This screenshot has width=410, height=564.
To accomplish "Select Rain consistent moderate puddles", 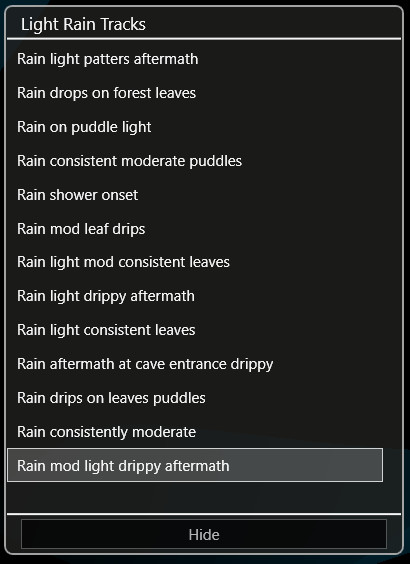I will coord(195,161).
